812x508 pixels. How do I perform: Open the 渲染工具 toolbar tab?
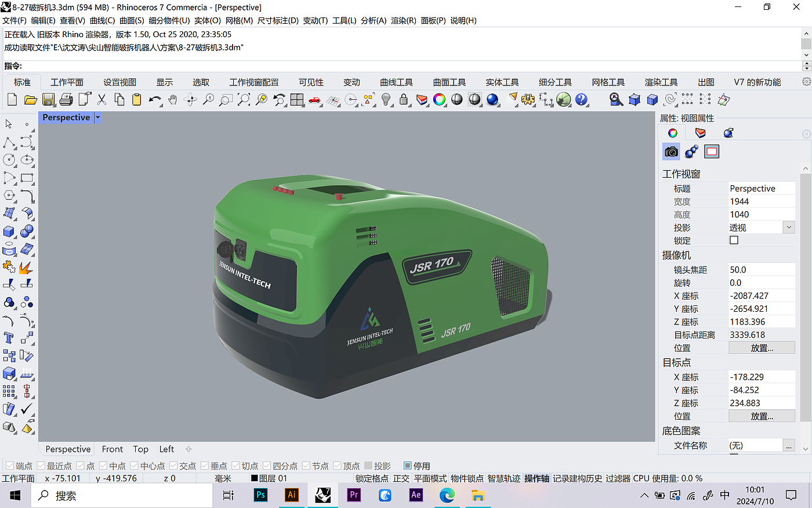[661, 82]
